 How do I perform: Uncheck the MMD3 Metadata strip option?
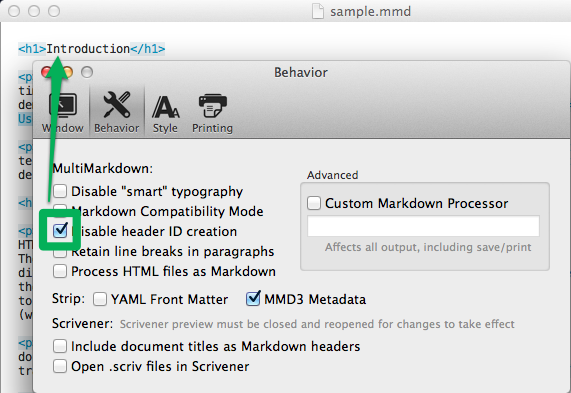[x=253, y=298]
